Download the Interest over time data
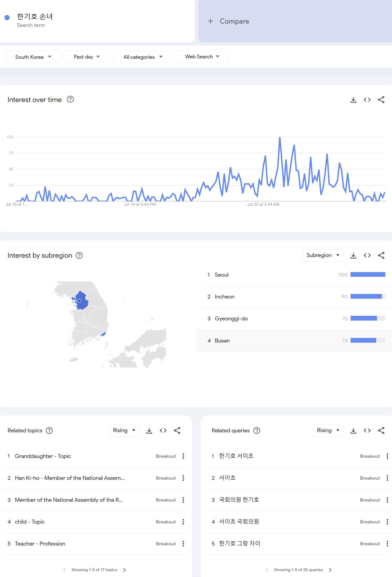The image size is (392, 577). pos(353,100)
